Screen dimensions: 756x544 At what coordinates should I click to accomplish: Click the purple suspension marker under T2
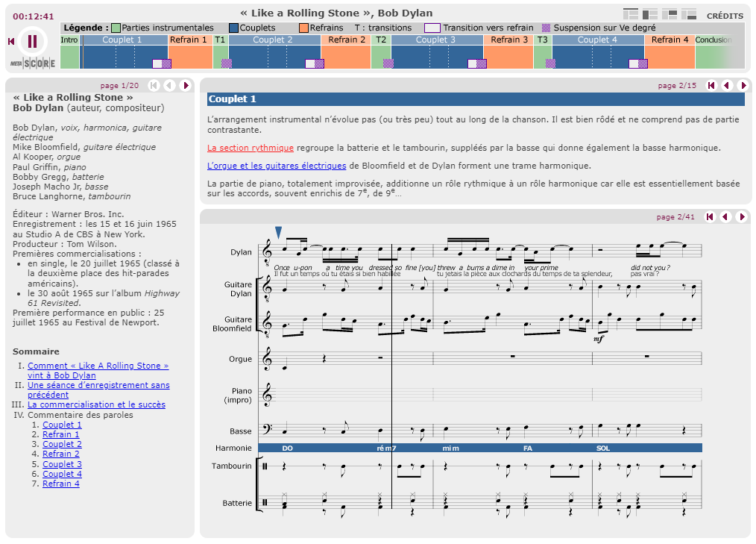(x=388, y=63)
